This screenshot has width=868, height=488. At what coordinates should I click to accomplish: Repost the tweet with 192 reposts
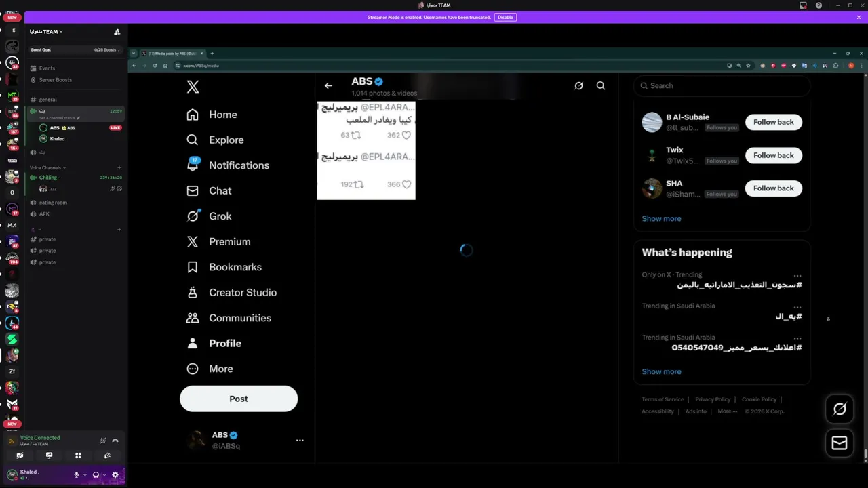pyautogui.click(x=359, y=184)
